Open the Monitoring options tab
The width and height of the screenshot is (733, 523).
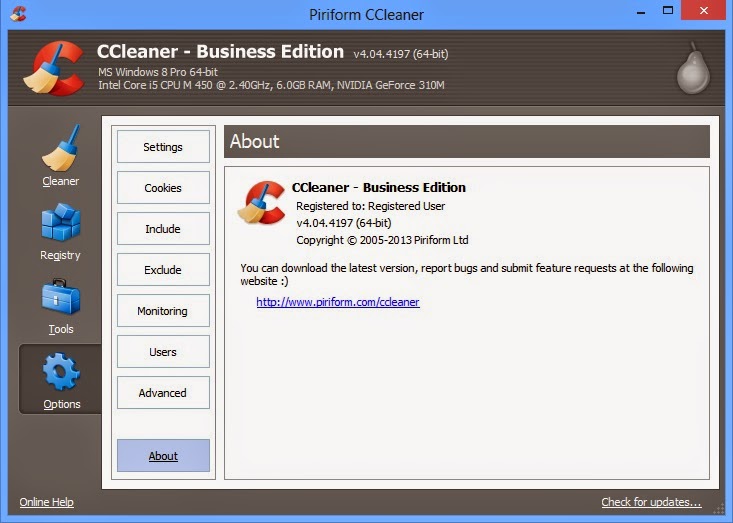pos(163,311)
